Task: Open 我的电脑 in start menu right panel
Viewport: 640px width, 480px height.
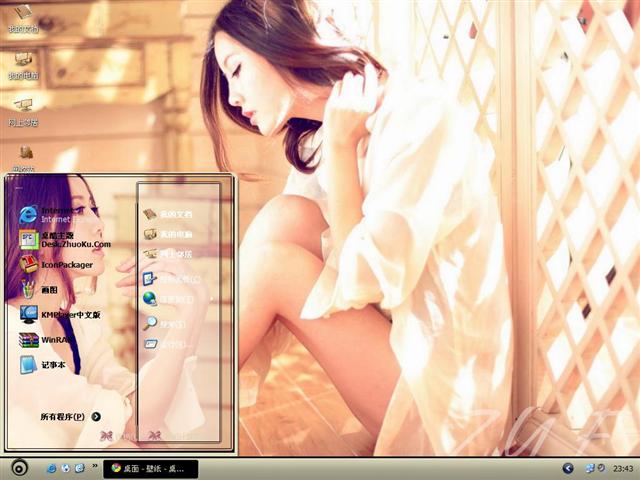Action: tap(168, 234)
